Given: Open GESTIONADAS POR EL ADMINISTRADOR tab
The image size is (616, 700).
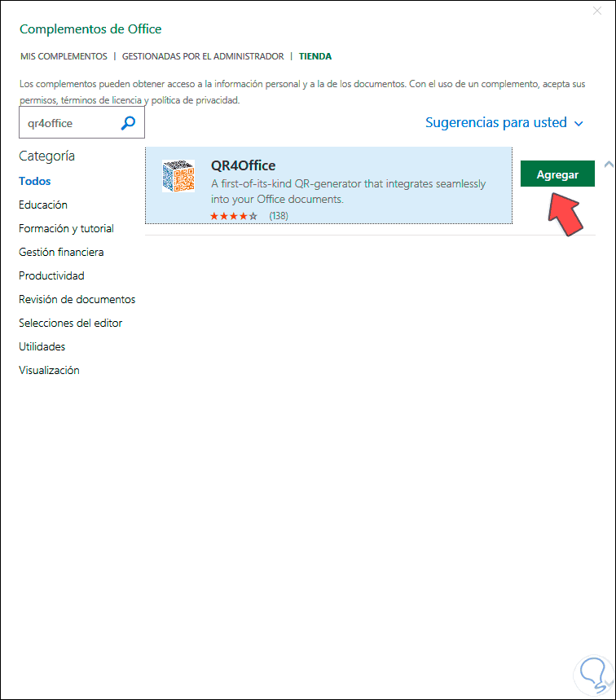Looking at the screenshot, I should 203,56.
